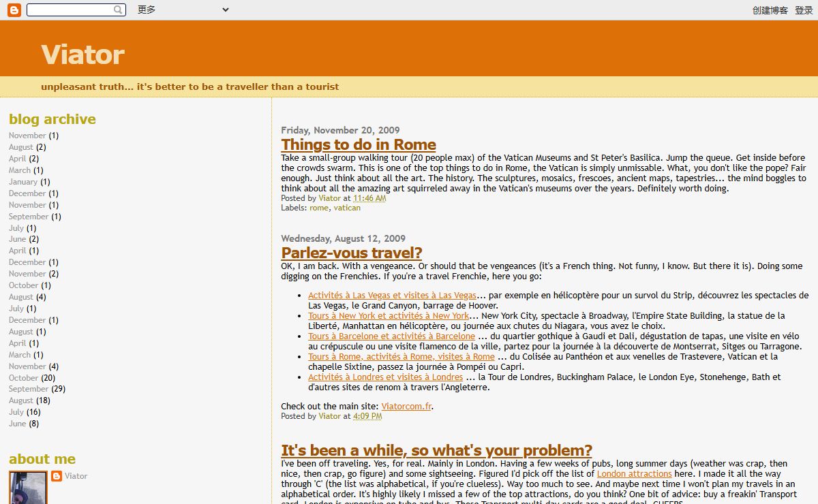Open 'Activités à Londres et visites' link
Viewport: 818px width, 504px height.
point(385,377)
